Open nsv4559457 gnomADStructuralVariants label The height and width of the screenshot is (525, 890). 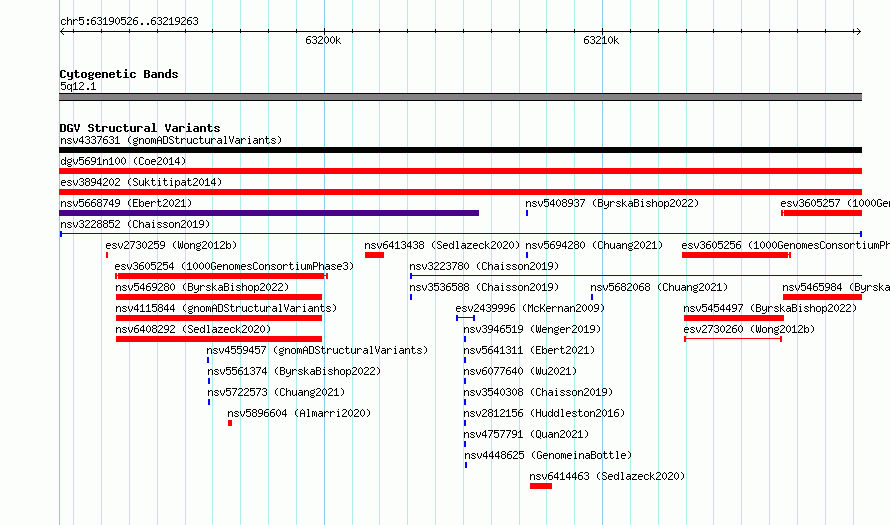[x=317, y=350]
